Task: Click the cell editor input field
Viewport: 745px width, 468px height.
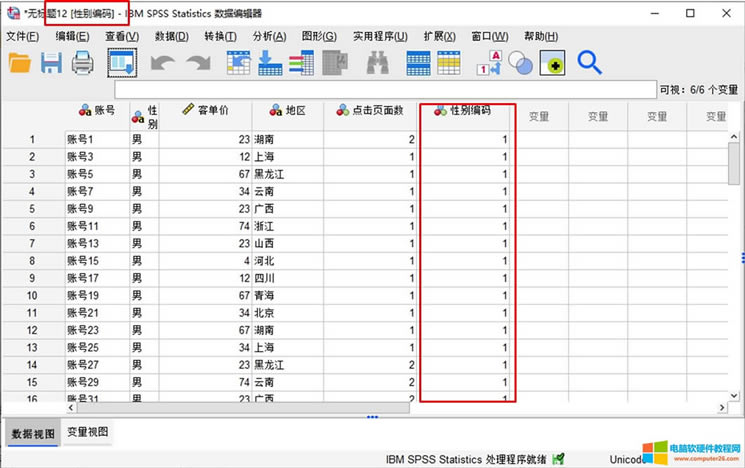Action: [400, 90]
